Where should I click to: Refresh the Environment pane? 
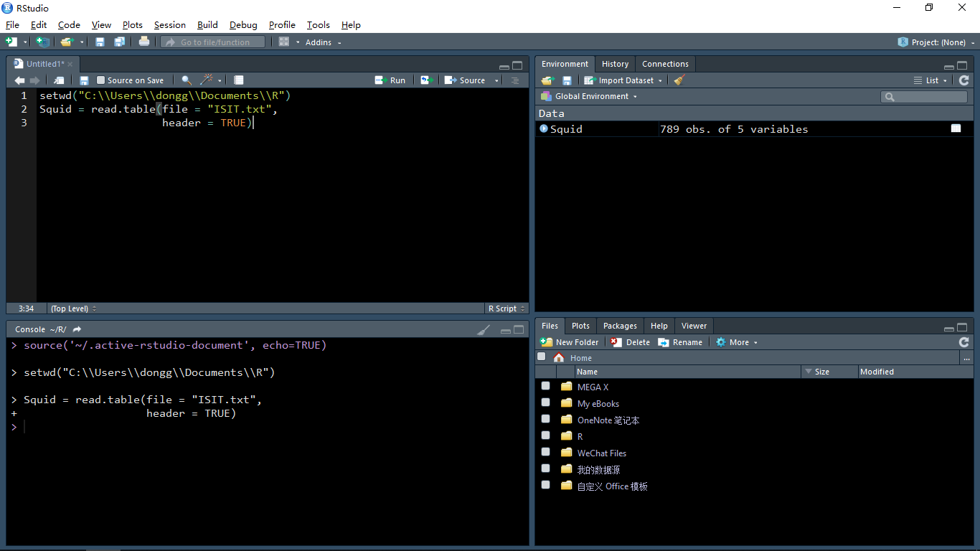pyautogui.click(x=963, y=80)
